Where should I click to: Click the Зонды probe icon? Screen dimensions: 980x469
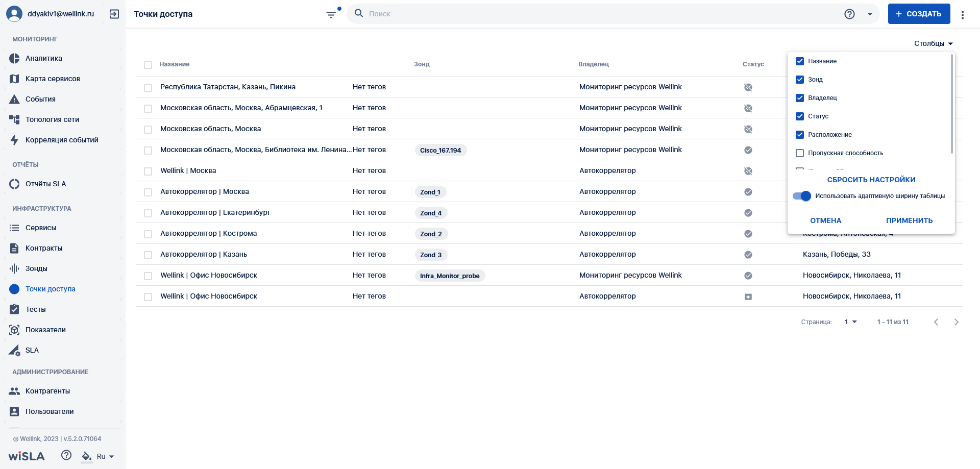[14, 268]
